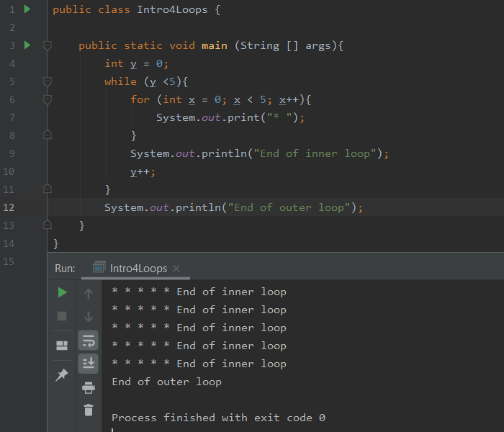Click the Print console output icon

pyautogui.click(x=89, y=387)
